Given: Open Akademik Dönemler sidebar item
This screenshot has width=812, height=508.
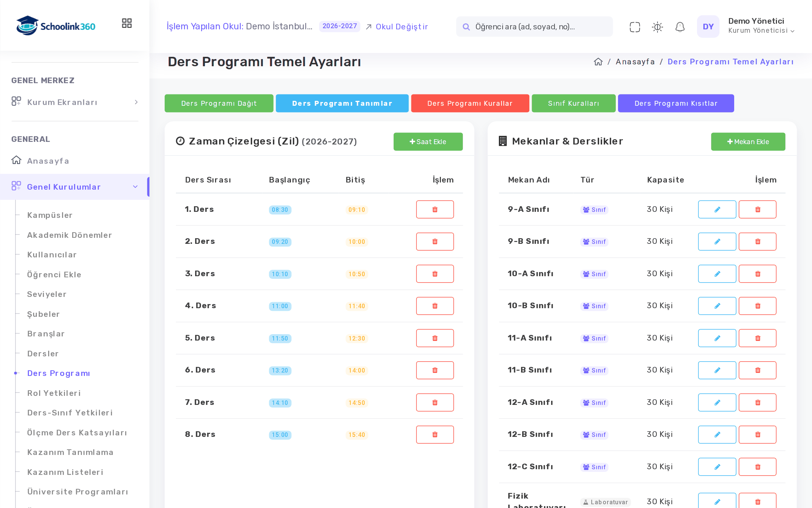Looking at the screenshot, I should click(70, 235).
